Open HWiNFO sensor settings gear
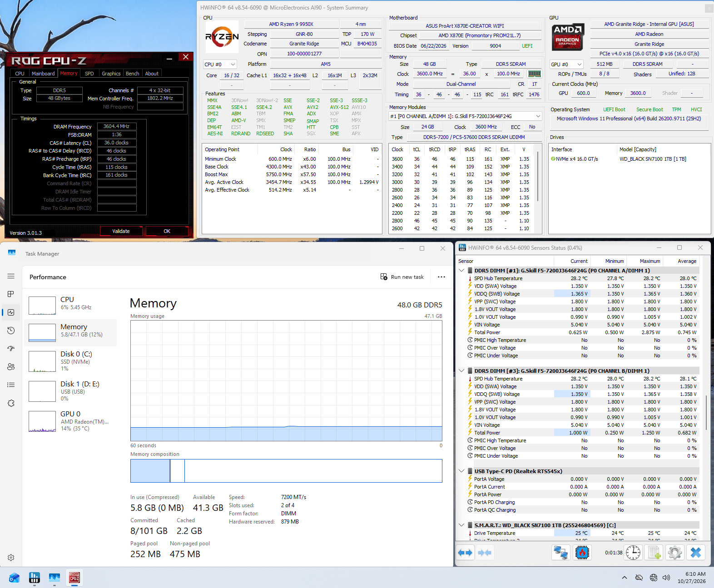714x588 pixels. (x=675, y=553)
